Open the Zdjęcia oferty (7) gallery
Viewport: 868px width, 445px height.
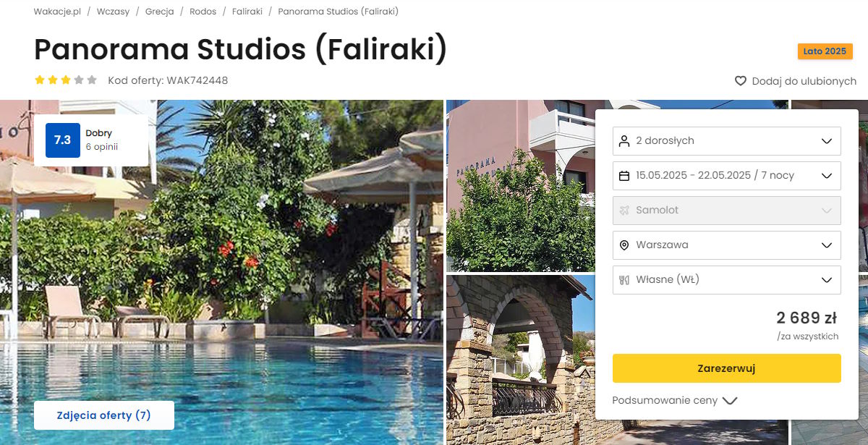103,415
